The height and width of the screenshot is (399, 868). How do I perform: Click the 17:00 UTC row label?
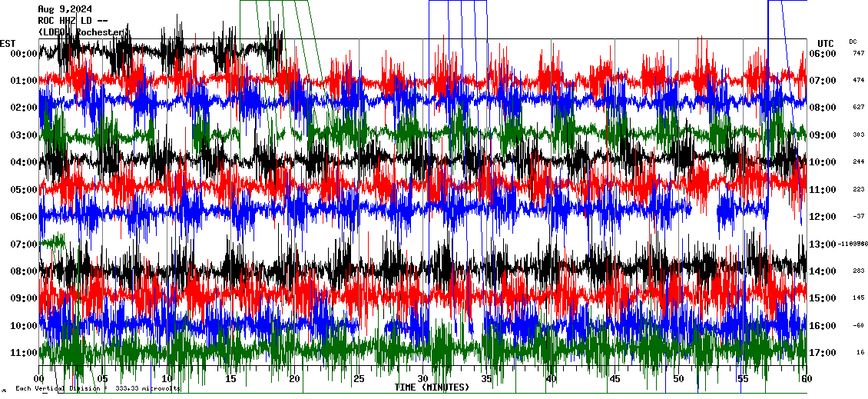click(822, 353)
